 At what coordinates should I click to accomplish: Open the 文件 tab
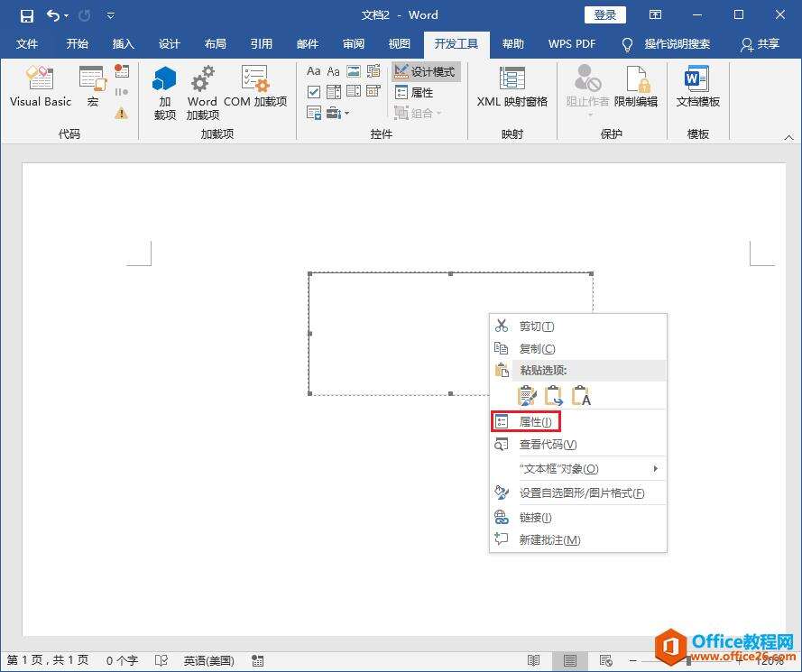tap(26, 44)
